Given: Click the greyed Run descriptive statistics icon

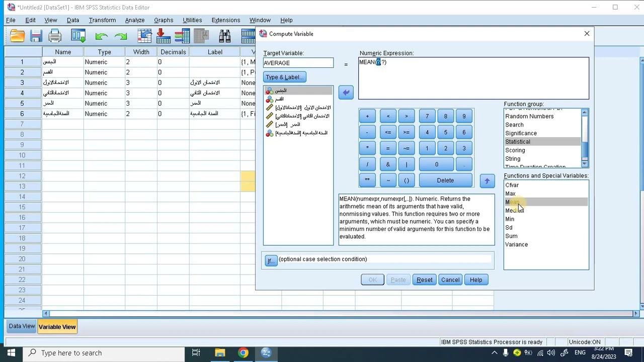Looking at the screenshot, I should pyautogui.click(x=201, y=36).
